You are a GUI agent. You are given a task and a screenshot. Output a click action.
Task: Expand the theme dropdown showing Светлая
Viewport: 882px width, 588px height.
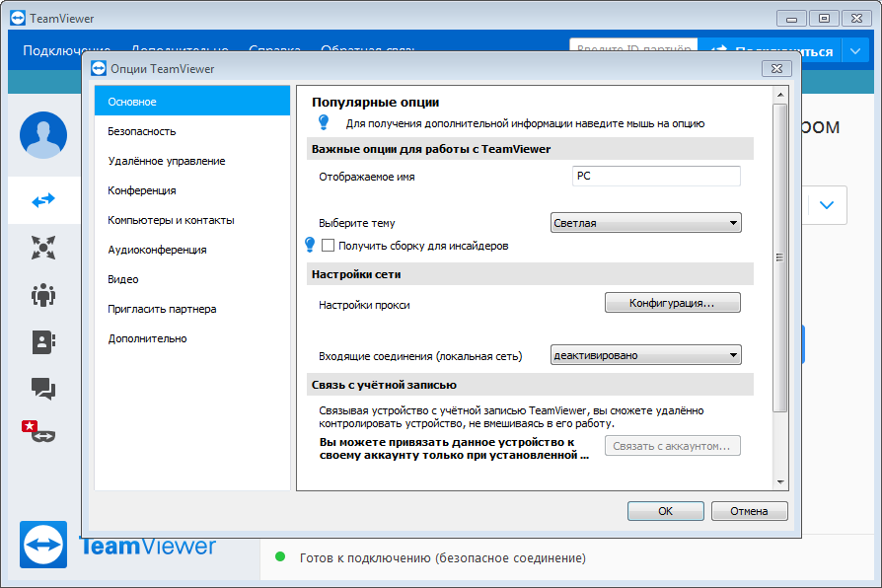[x=645, y=223]
